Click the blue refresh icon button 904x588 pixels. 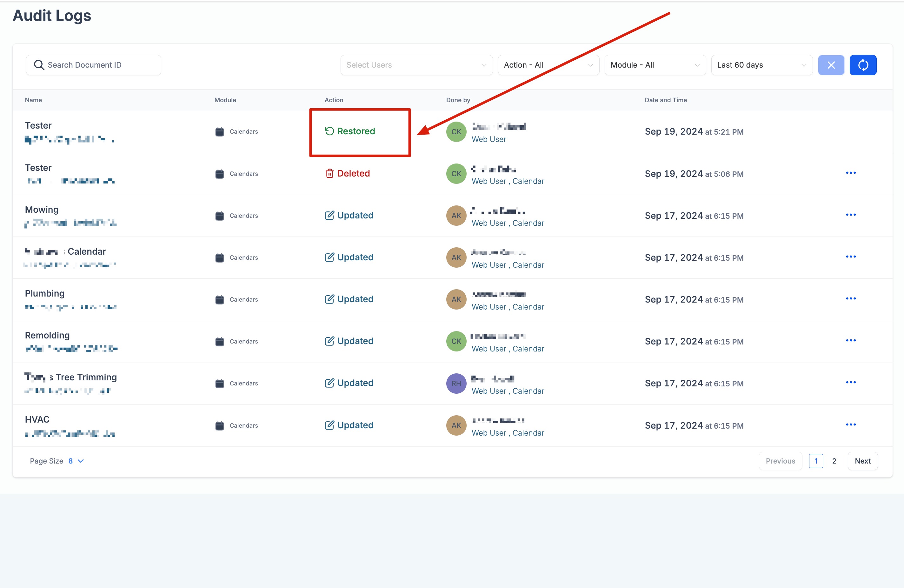(x=863, y=65)
